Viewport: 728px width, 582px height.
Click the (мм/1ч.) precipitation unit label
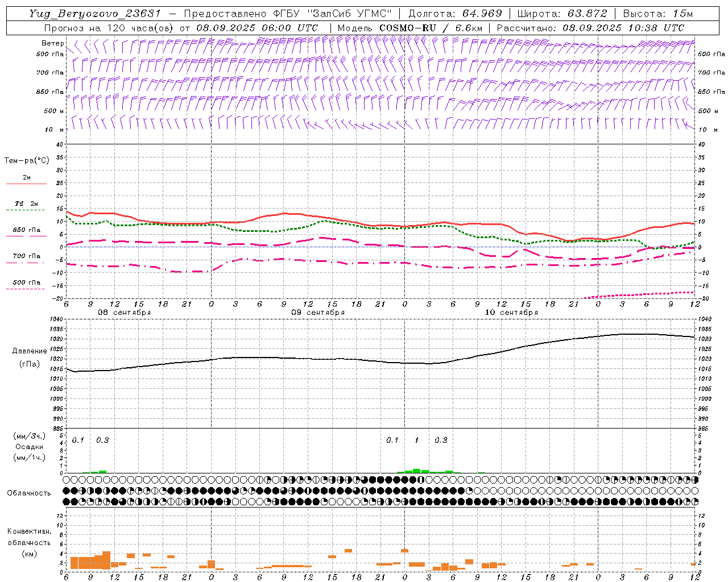pos(30,458)
